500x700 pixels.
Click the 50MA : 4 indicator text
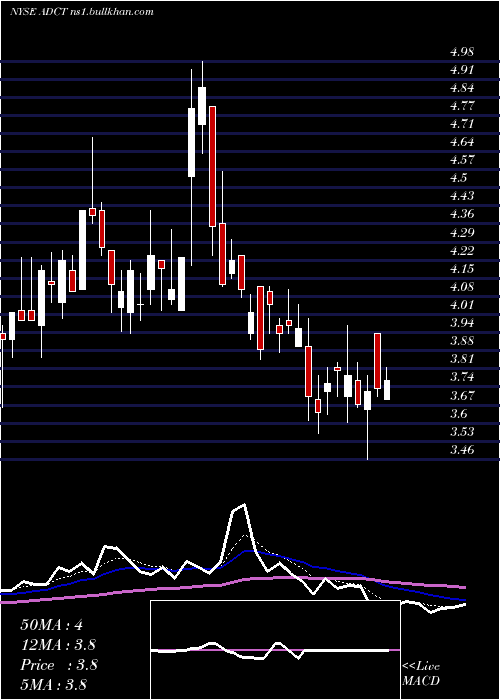pyautogui.click(x=51, y=625)
